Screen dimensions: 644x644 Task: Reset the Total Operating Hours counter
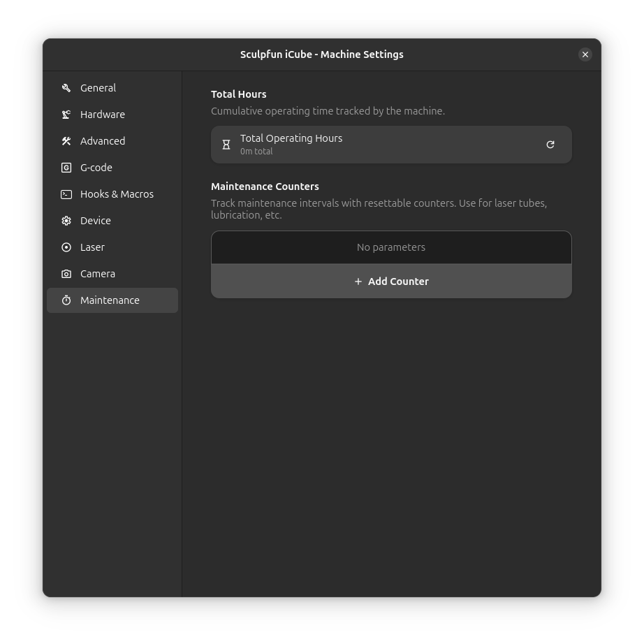(x=550, y=144)
